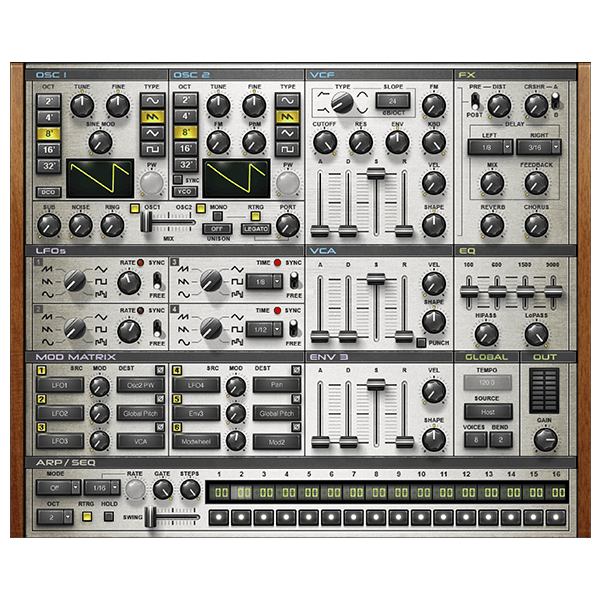Select 32' octave in OSC 2
The image size is (600, 600).
186,165
